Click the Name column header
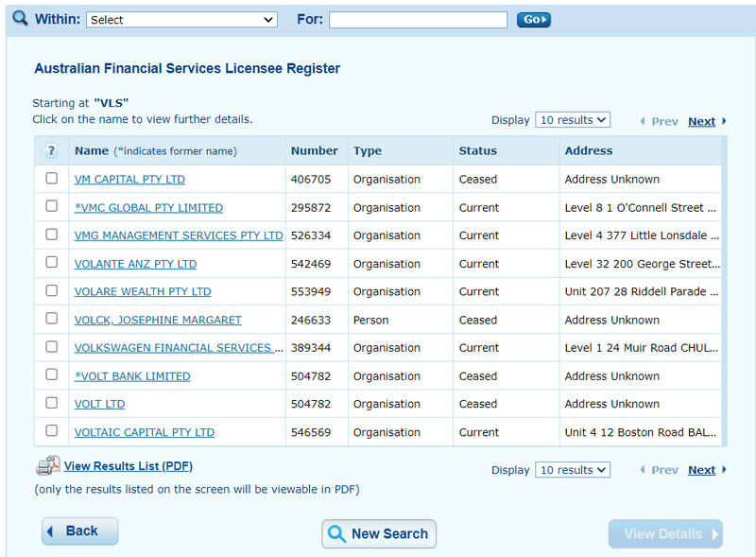 [x=92, y=150]
